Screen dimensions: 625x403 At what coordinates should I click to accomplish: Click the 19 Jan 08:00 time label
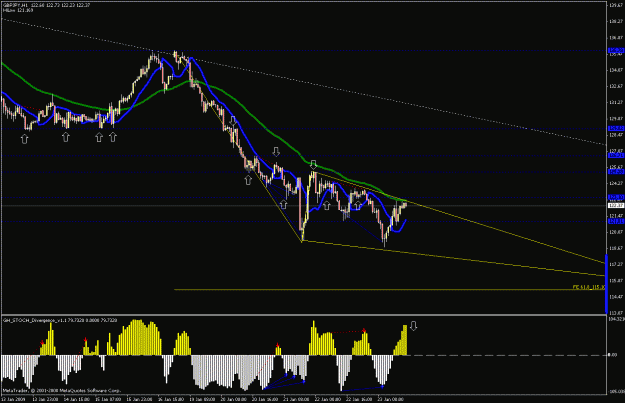[202, 399]
